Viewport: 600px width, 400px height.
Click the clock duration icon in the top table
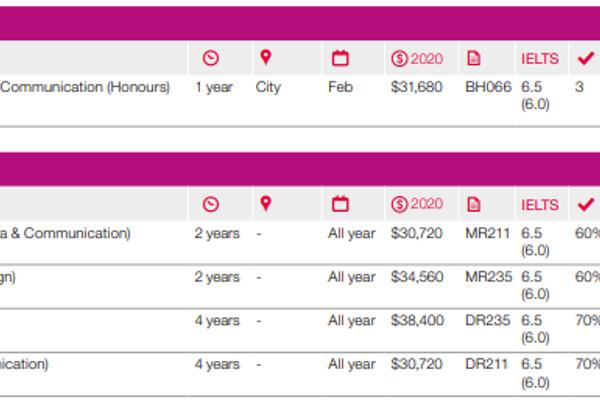(210, 58)
